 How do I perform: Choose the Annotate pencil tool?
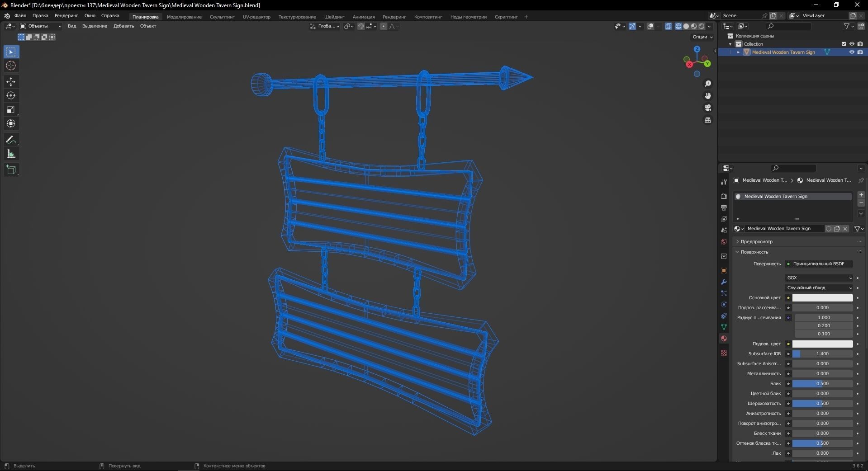click(11, 140)
